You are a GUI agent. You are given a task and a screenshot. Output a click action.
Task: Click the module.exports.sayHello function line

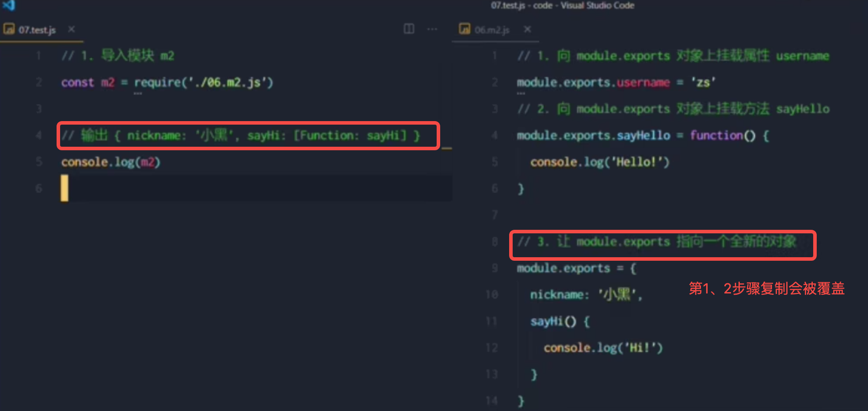click(x=643, y=136)
